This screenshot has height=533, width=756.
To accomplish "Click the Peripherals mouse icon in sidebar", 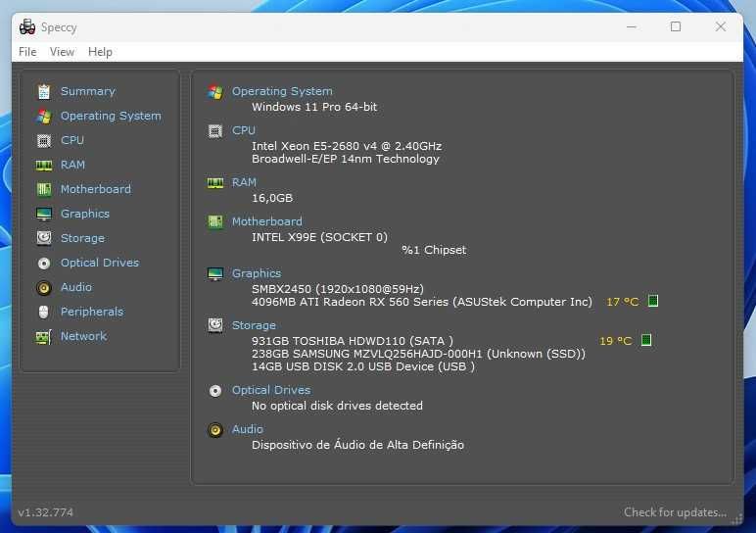I will click(44, 312).
